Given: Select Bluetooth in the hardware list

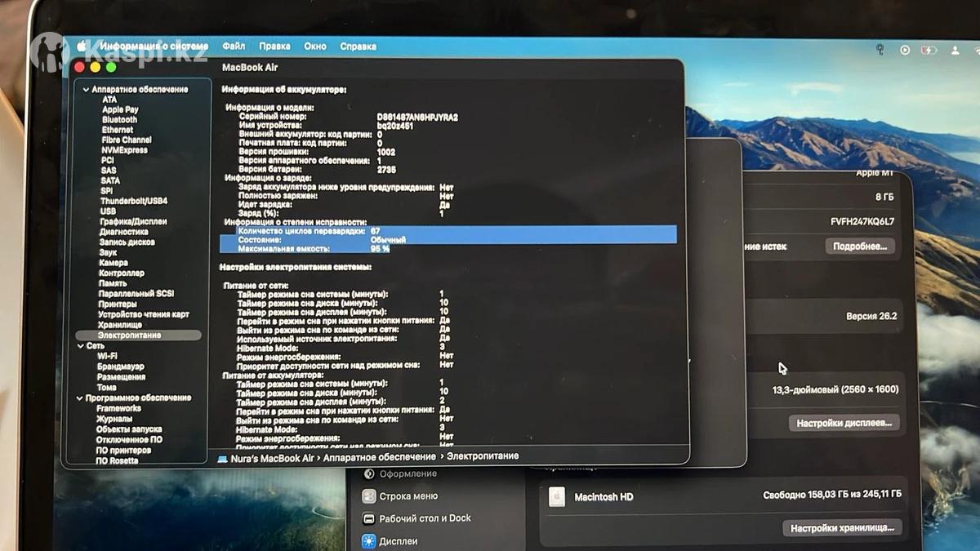Looking at the screenshot, I should point(119,120).
